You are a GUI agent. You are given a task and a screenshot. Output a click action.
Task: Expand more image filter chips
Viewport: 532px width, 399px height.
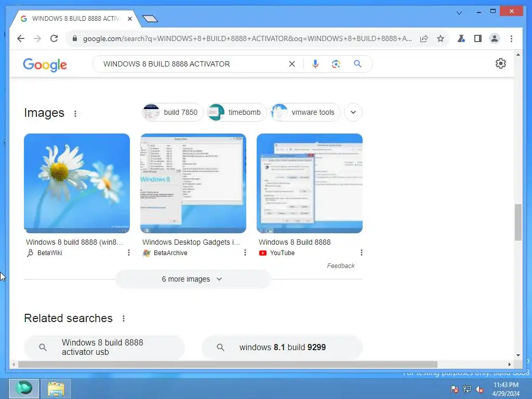pos(353,112)
